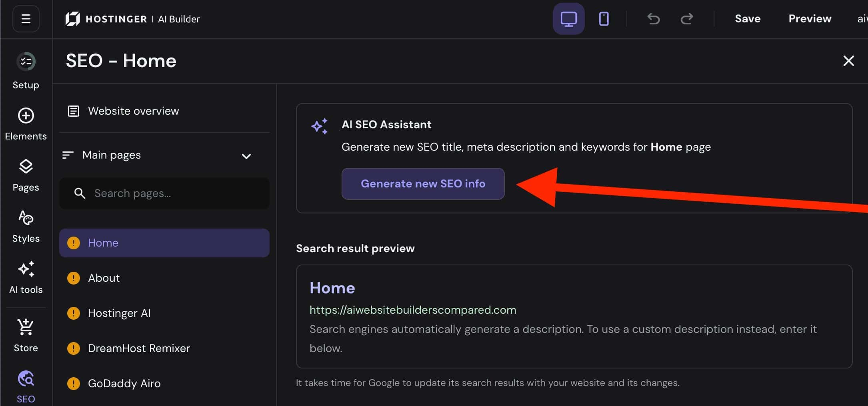Viewport: 868px width, 406px height.
Task: Open the SEO panel in sidebar
Action: (x=26, y=387)
